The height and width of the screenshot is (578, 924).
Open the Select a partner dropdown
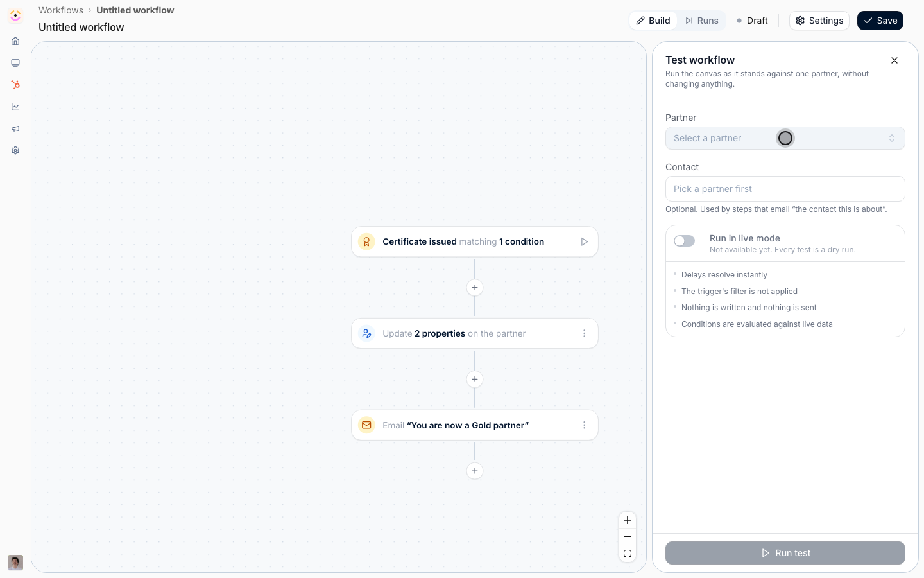(x=785, y=138)
